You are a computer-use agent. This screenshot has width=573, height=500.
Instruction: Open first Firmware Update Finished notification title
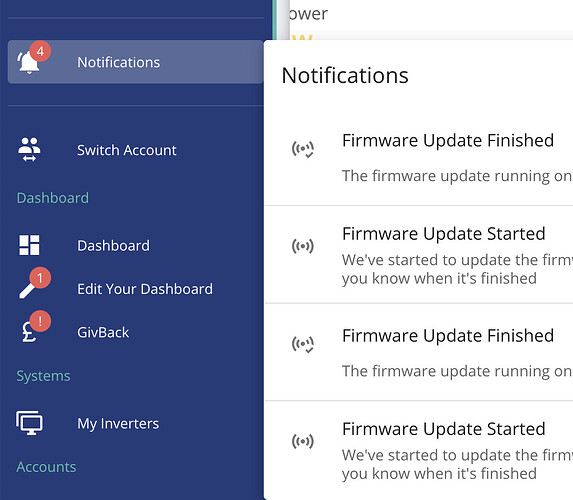coord(448,140)
